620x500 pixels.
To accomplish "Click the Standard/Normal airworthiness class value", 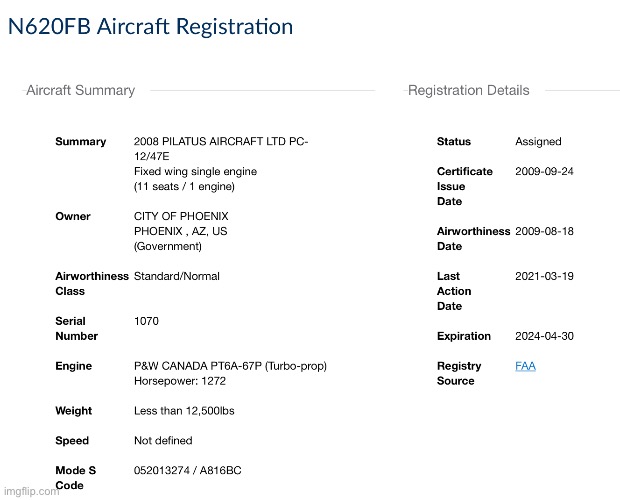I will [x=177, y=276].
